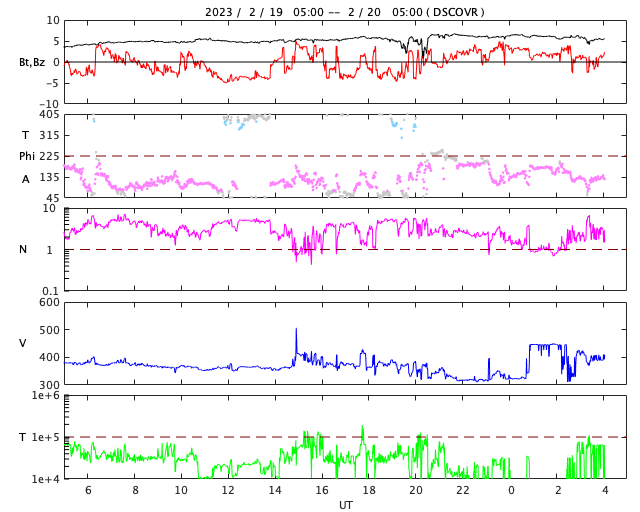Screen dimensions: 640x512
Task: Click the 500 velocity tick label
Action: [x=49, y=330]
